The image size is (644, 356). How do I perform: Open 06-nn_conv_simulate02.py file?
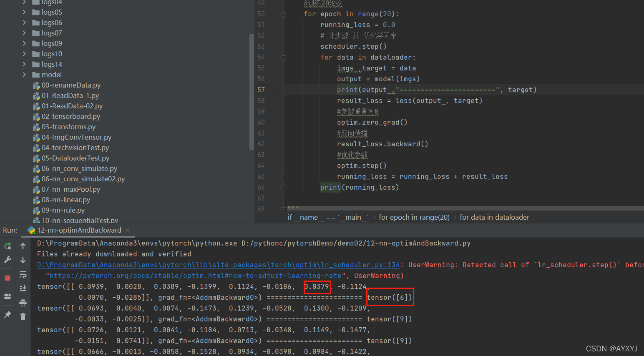point(83,179)
